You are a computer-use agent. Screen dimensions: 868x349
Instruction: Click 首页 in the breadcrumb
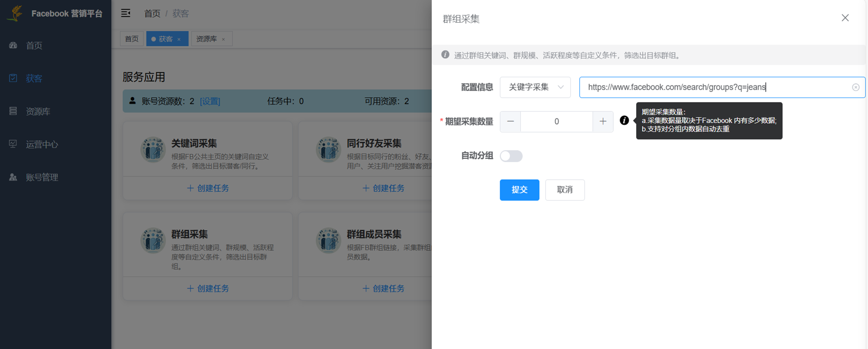(152, 14)
